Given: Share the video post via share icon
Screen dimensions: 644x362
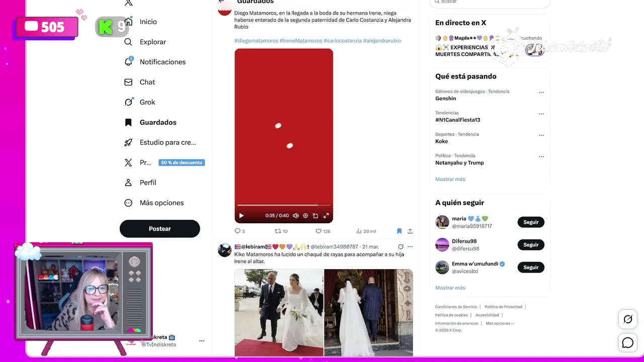Looking at the screenshot, I should tap(410, 231).
